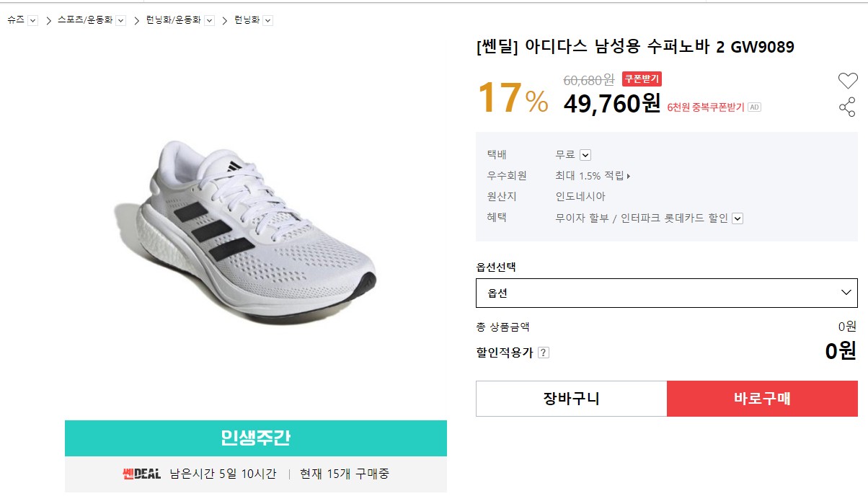Expand the 무료 delivery dropdown
868x496 pixels.
tap(585, 155)
